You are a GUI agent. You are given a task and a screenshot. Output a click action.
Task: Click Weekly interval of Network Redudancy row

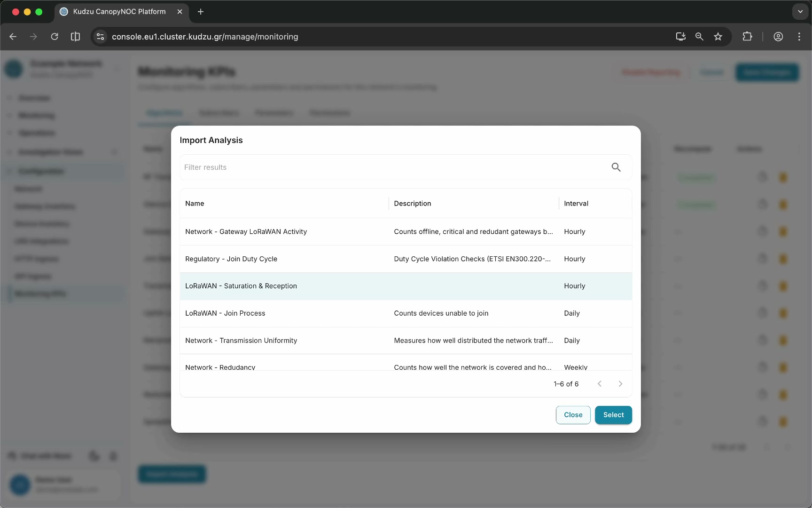tap(576, 367)
